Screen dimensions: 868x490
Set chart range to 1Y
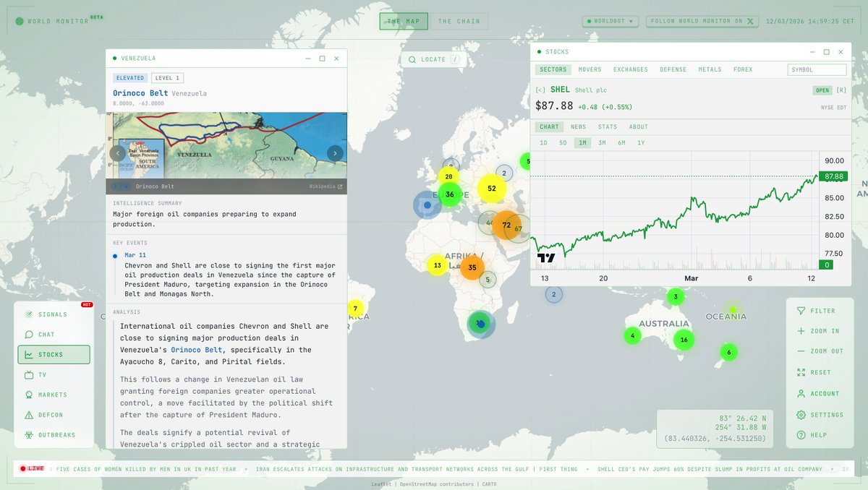pyautogui.click(x=641, y=143)
